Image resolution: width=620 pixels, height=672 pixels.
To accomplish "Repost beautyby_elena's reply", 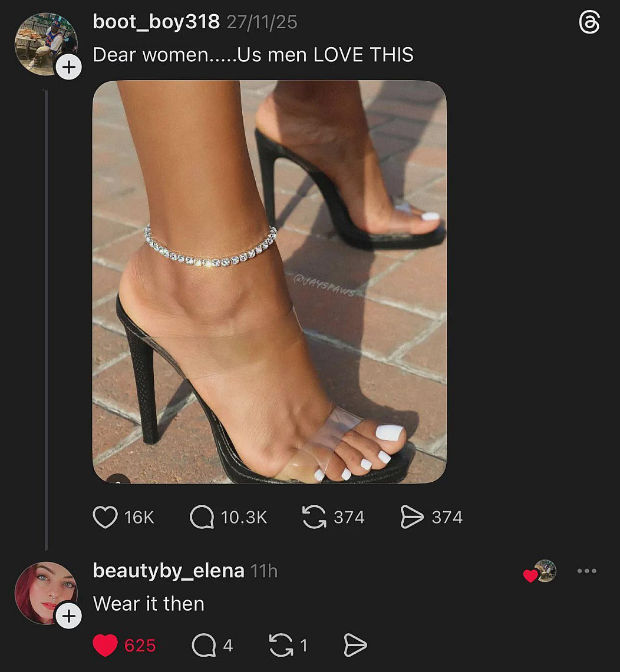I will (x=281, y=645).
